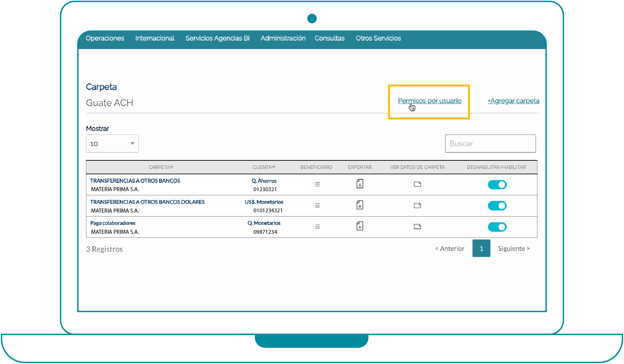Disable the TRANSFERENCIAS A OTROS BANCOS folder
This screenshot has height=364, width=624.
click(497, 185)
